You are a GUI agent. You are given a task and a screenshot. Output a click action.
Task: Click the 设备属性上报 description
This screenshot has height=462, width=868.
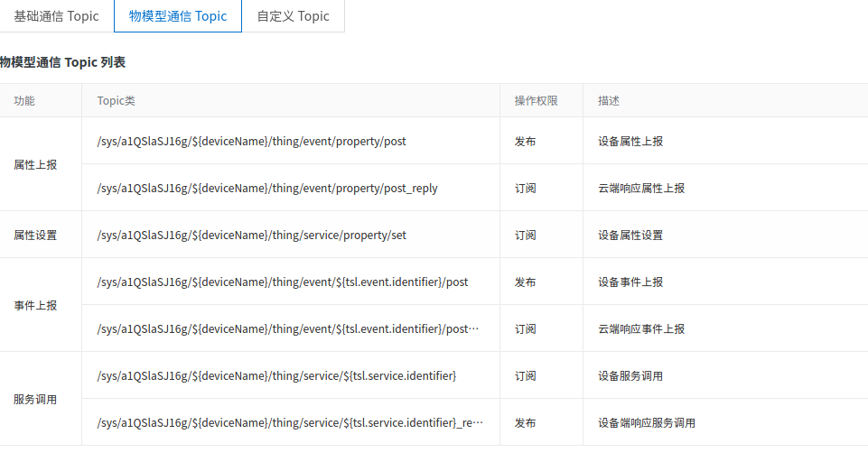tap(630, 142)
